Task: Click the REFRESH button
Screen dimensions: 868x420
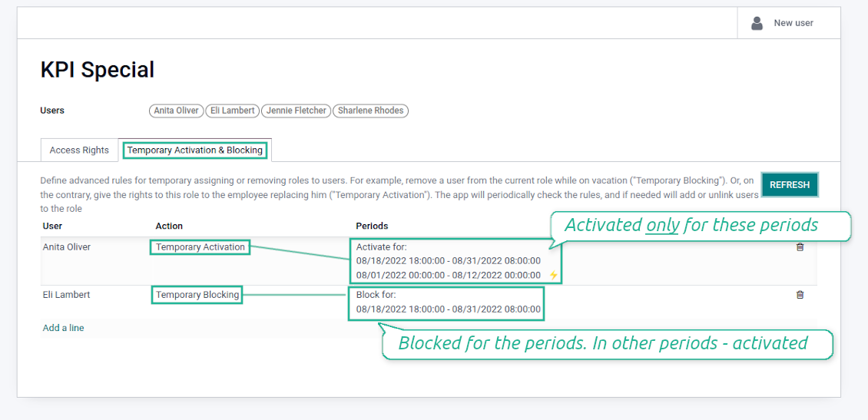Action: pyautogui.click(x=790, y=185)
